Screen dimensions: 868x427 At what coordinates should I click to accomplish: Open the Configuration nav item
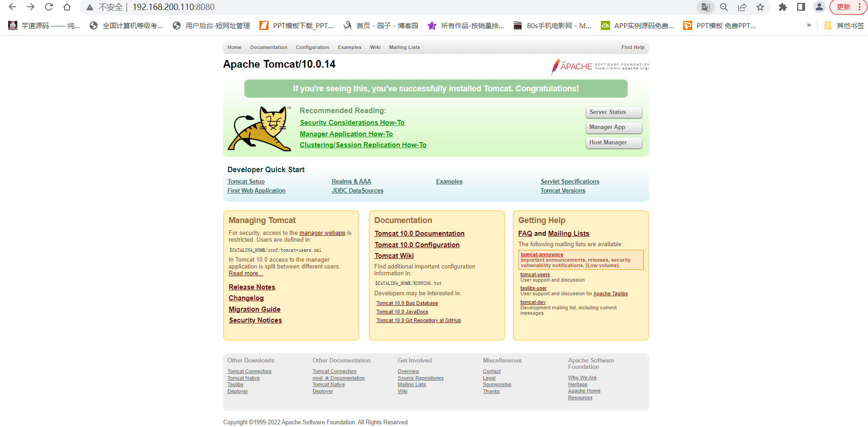[312, 47]
